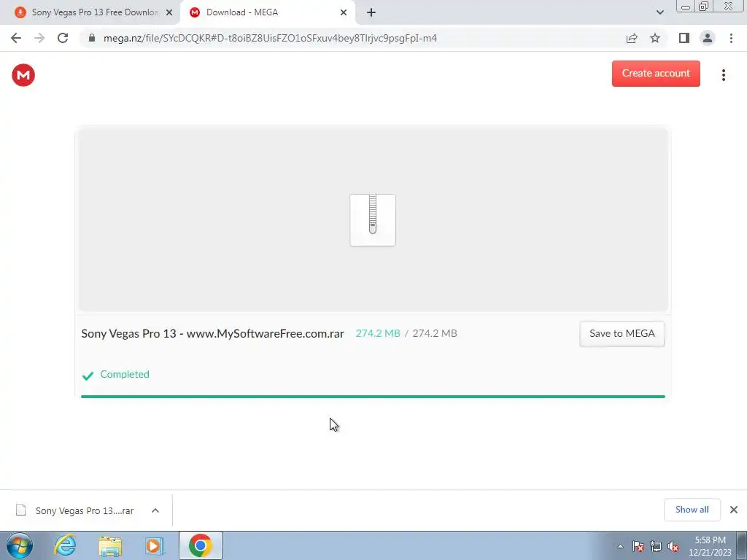Click the MEGA logo icon
The width and height of the screenshot is (747, 560).
[23, 75]
